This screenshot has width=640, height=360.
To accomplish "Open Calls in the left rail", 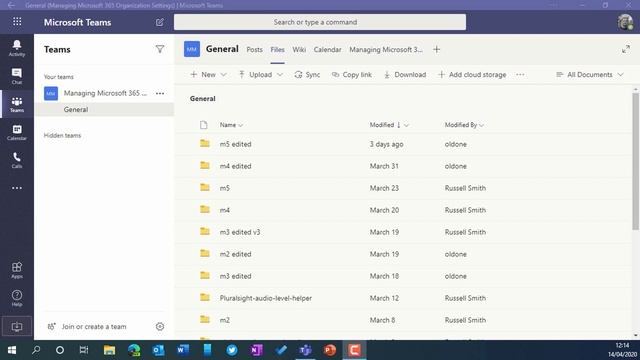I will point(17,160).
